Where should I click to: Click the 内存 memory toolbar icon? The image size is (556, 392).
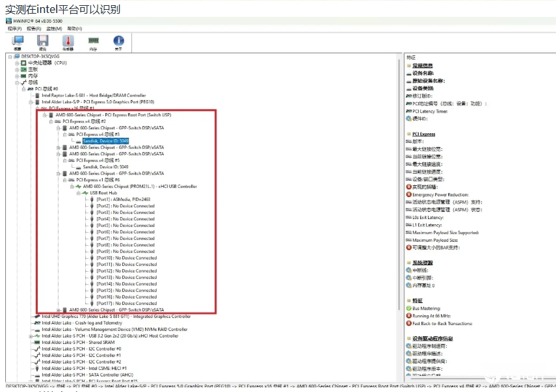tap(93, 41)
